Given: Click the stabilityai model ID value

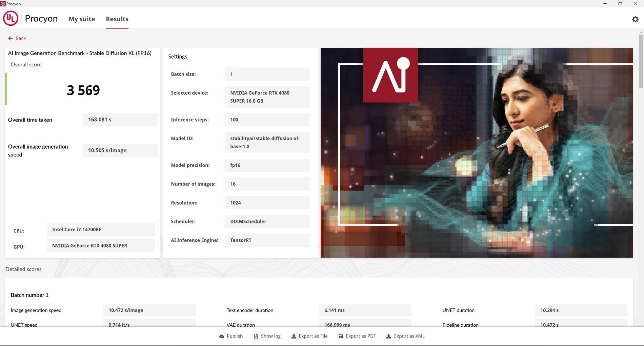Looking at the screenshot, I should click(x=267, y=143).
